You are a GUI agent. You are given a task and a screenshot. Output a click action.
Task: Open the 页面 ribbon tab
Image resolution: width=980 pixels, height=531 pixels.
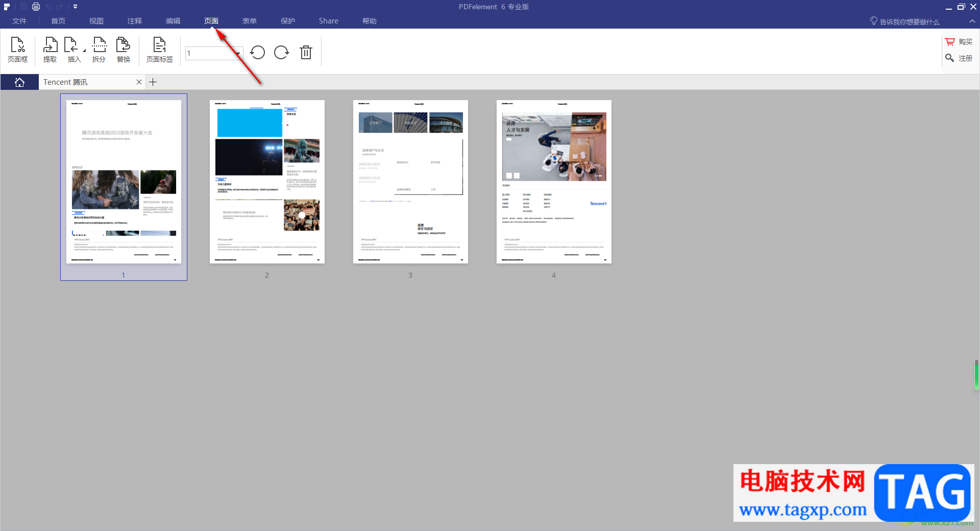click(211, 21)
